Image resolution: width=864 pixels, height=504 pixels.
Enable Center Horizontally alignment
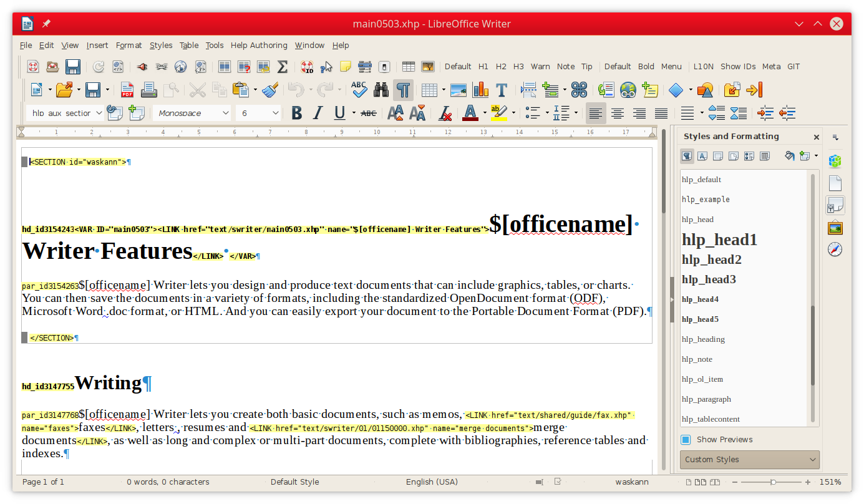tap(618, 113)
